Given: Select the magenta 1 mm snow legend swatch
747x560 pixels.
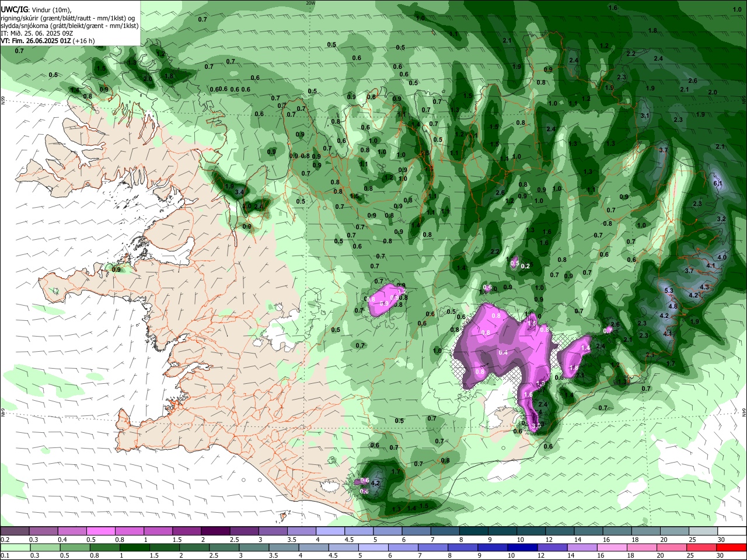Looking at the screenshot, I should pos(158,531).
